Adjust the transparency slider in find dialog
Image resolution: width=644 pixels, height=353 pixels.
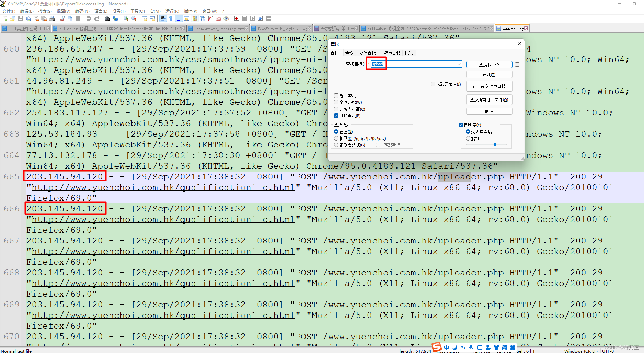[x=495, y=144]
